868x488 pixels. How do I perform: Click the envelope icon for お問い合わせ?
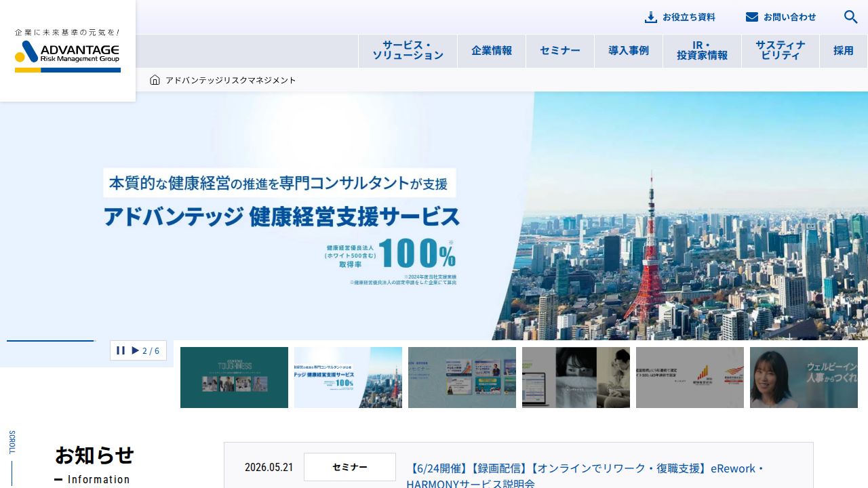tap(752, 17)
